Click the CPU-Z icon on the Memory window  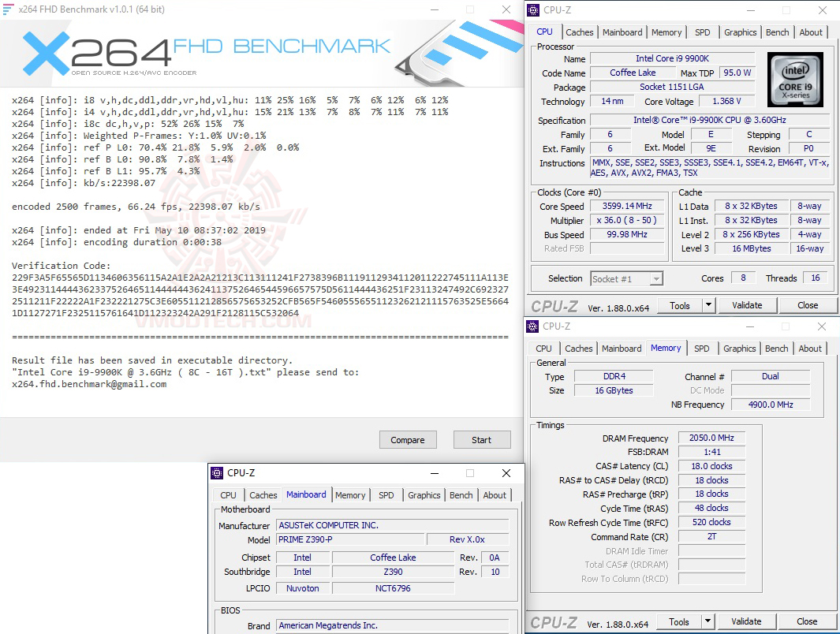[534, 326]
